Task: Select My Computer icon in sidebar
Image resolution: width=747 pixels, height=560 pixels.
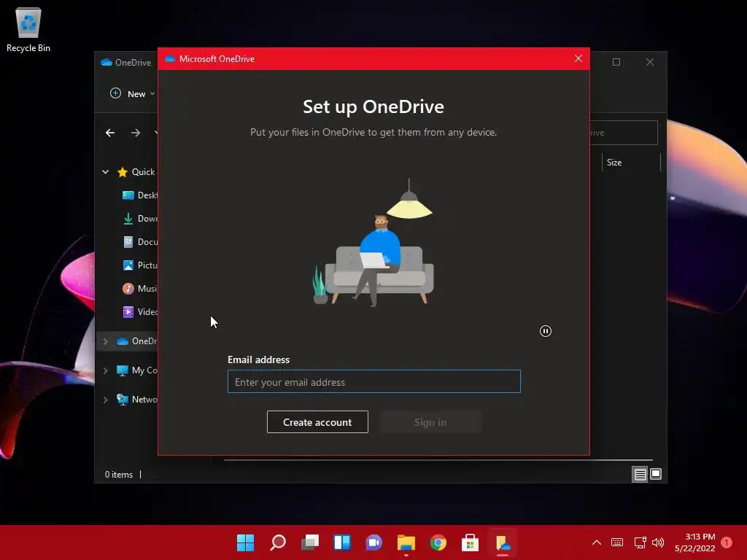Action: (x=123, y=370)
